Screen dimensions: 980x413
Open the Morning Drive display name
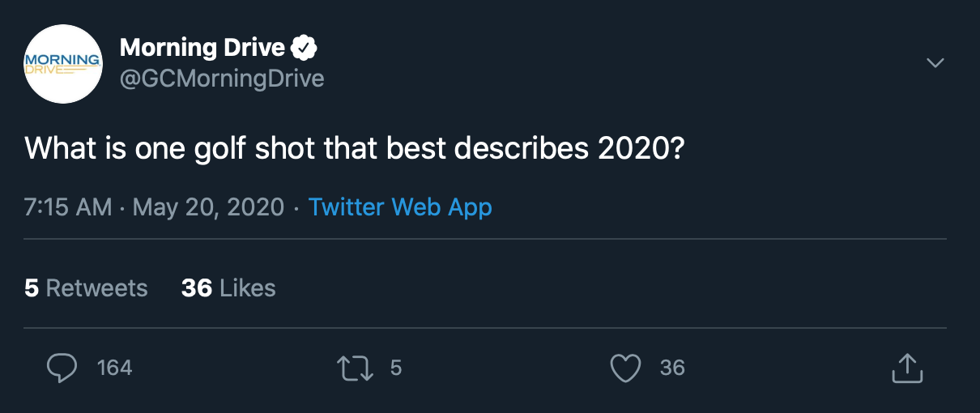tap(202, 48)
